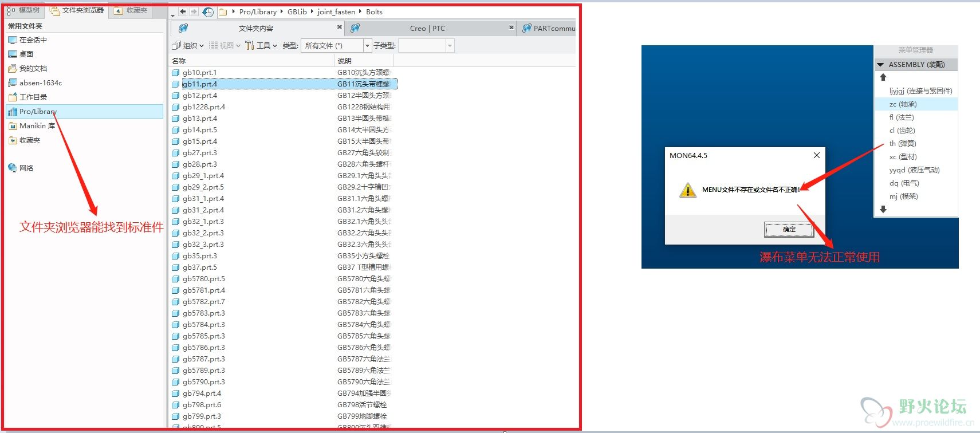Click part icon of gb13.prt.4

coord(176,119)
